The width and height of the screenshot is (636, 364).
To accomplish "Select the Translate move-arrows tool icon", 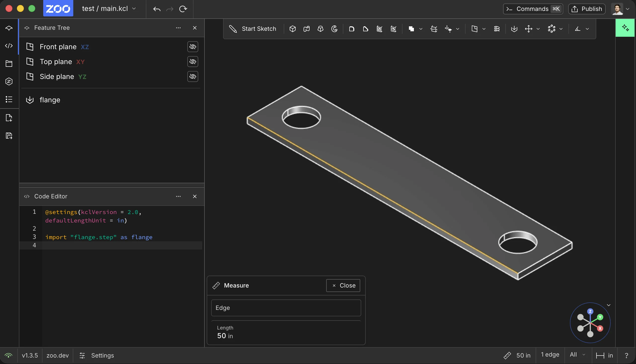I will tap(528, 29).
